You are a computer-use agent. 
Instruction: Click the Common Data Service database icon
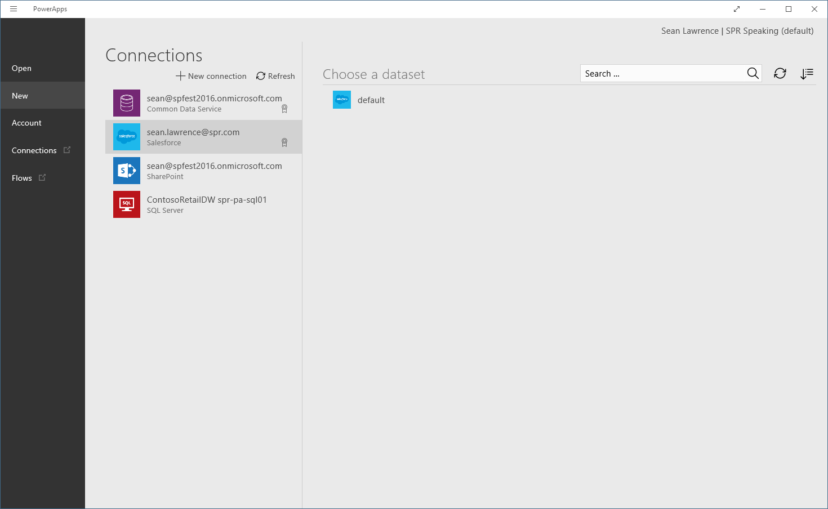[x=127, y=103]
